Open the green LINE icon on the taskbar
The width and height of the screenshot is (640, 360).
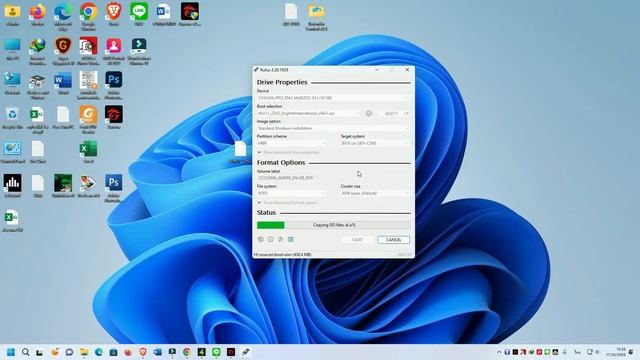coord(216,352)
